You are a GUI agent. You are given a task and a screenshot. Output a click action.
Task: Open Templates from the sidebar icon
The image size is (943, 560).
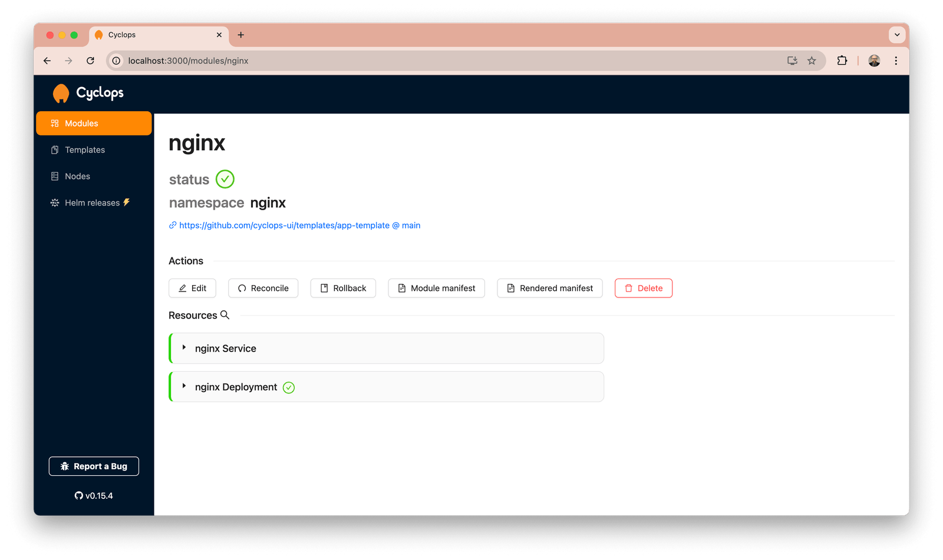(x=54, y=150)
